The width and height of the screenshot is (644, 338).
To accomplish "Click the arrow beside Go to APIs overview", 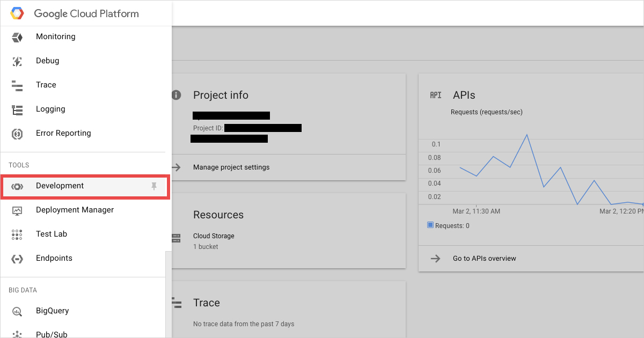I will (x=436, y=259).
